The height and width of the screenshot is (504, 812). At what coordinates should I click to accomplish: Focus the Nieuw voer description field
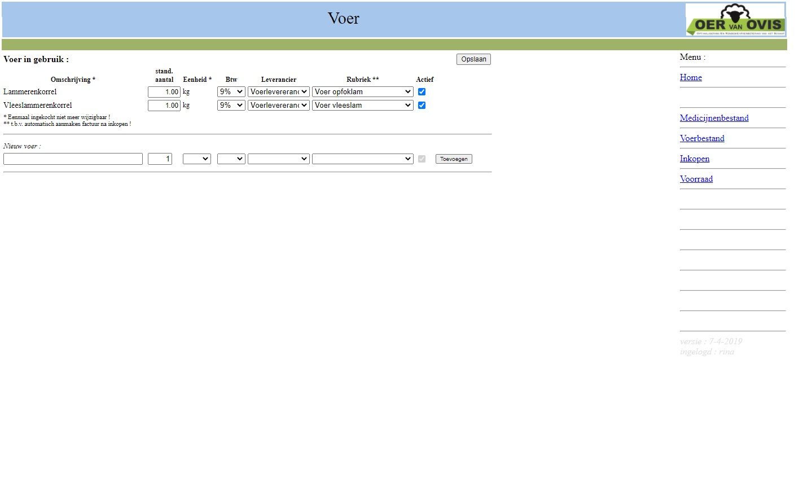(x=73, y=159)
